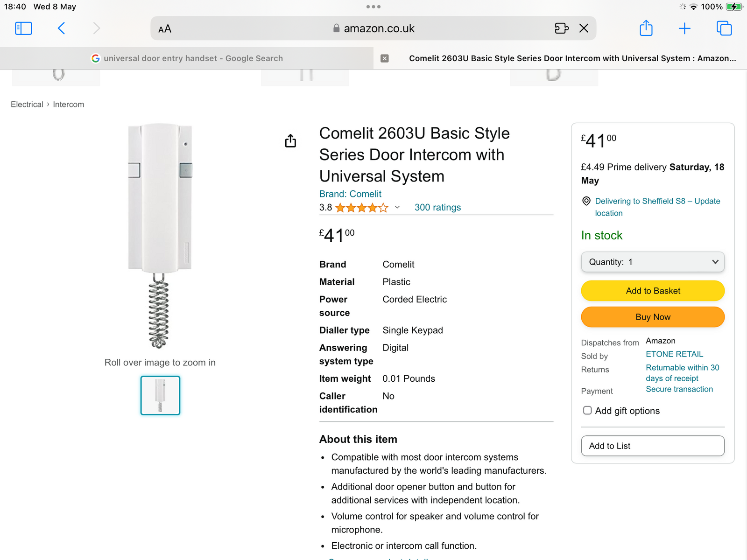
Task: Open a new tab with plus
Action: tap(684, 28)
